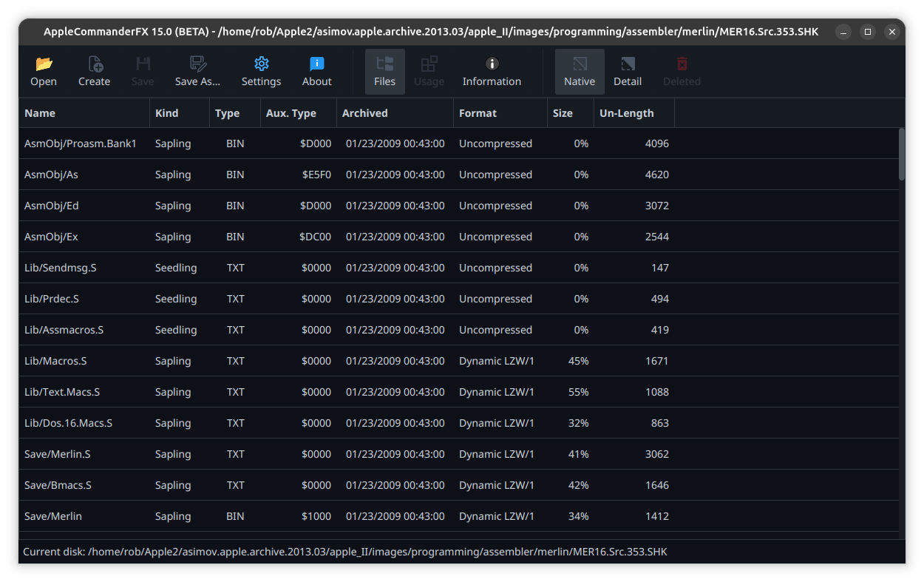
Task: Open disk Information panel
Action: point(492,72)
